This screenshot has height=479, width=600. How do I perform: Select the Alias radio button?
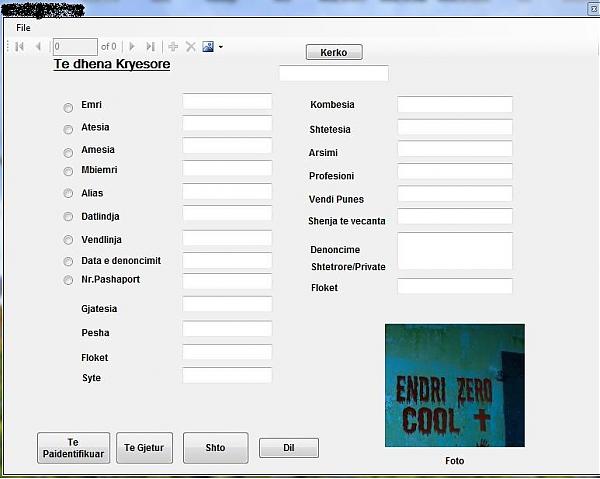pyautogui.click(x=68, y=193)
